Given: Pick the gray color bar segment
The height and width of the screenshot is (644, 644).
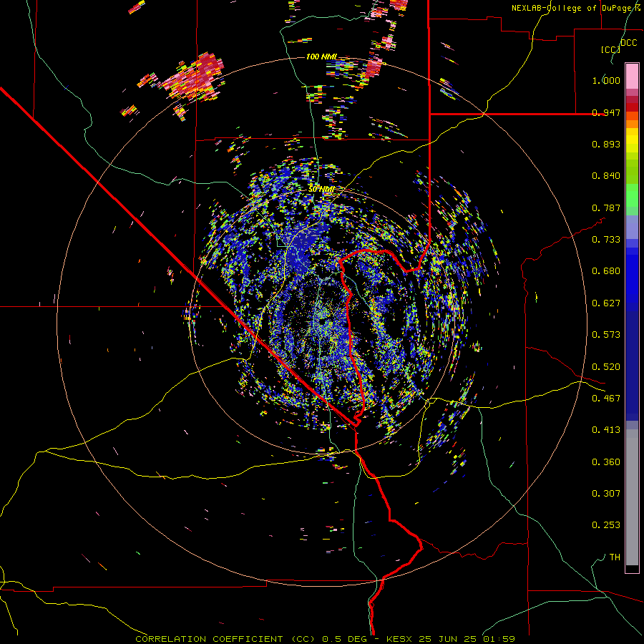Looking at the screenshot, I should 632,497.
